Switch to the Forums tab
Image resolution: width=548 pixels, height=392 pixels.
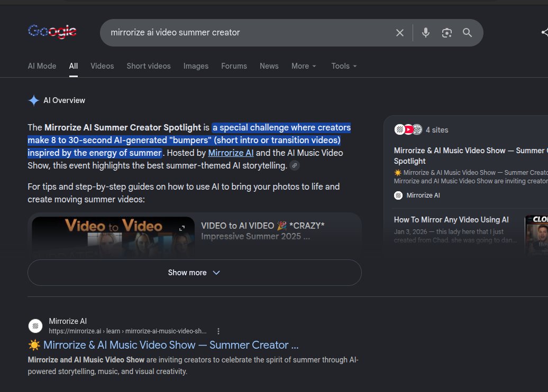point(234,66)
